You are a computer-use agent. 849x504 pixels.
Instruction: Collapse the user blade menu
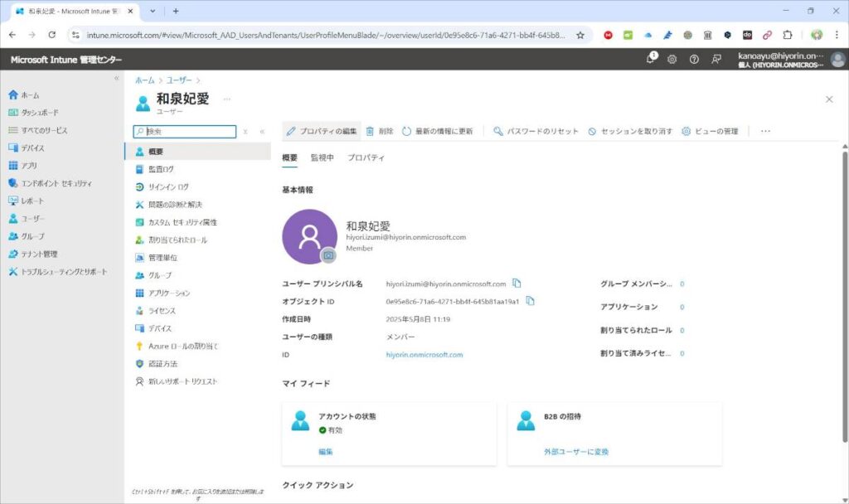(262, 132)
